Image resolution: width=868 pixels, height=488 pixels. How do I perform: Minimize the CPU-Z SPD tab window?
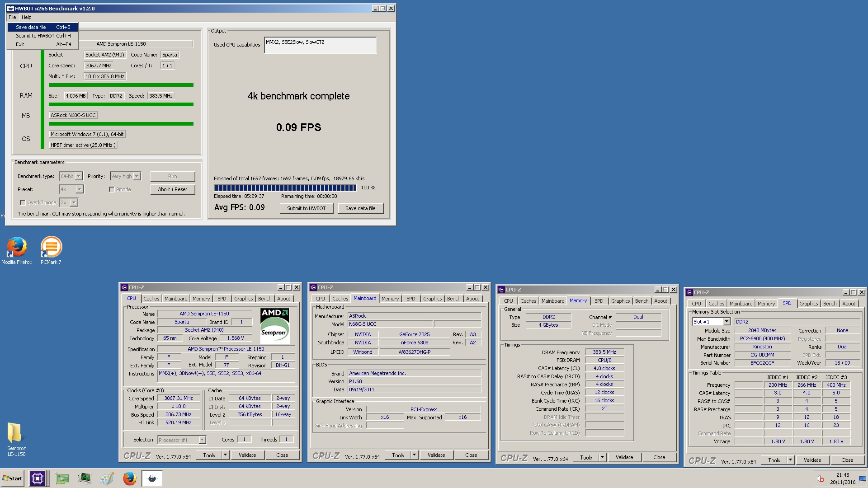[x=846, y=292]
